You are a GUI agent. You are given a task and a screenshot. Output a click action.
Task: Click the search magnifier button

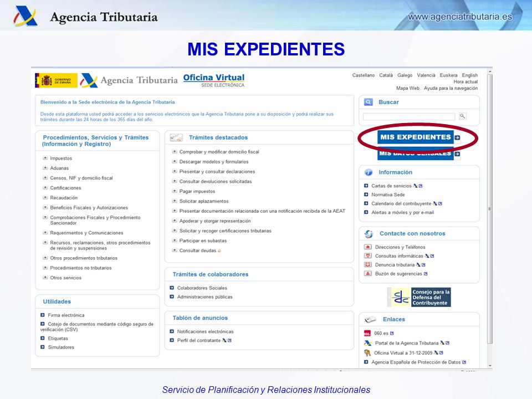(462, 116)
